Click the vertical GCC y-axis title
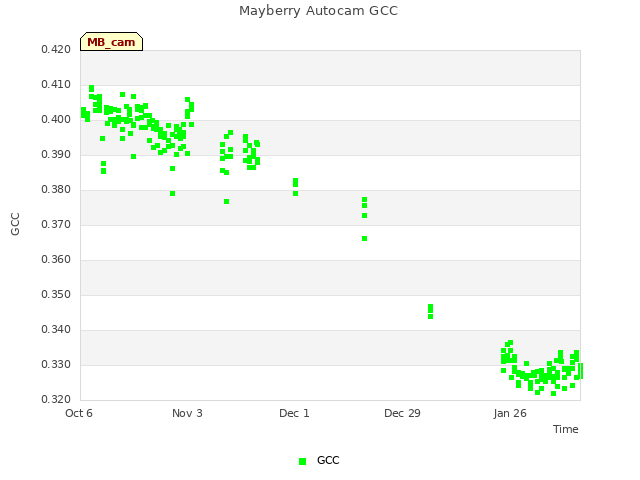640x480 pixels. click(x=15, y=224)
